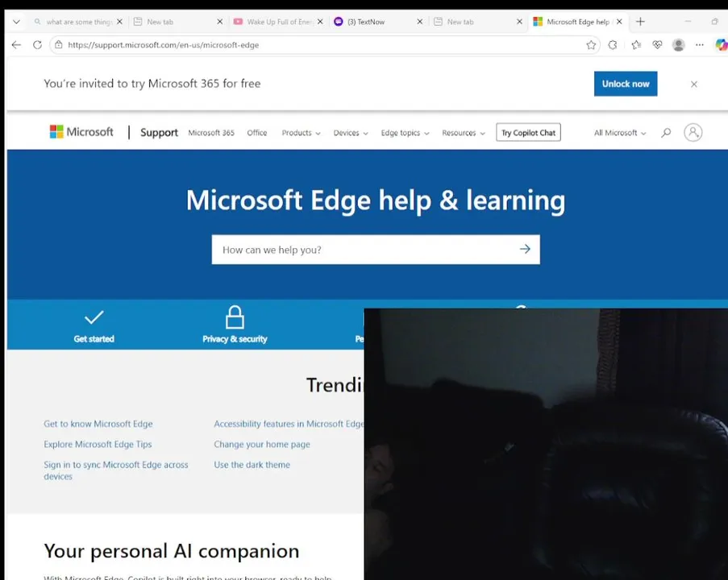Click the browser back arrow

tap(16, 45)
